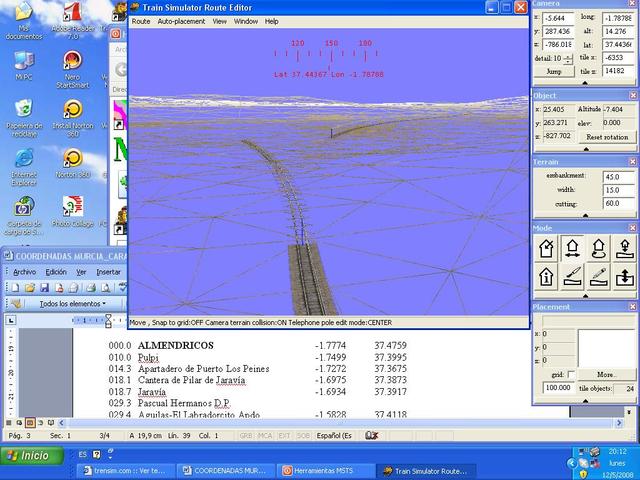The width and height of the screenshot is (640, 480).
Task: Click the Jump button in Camera panel
Action: [x=553, y=72]
